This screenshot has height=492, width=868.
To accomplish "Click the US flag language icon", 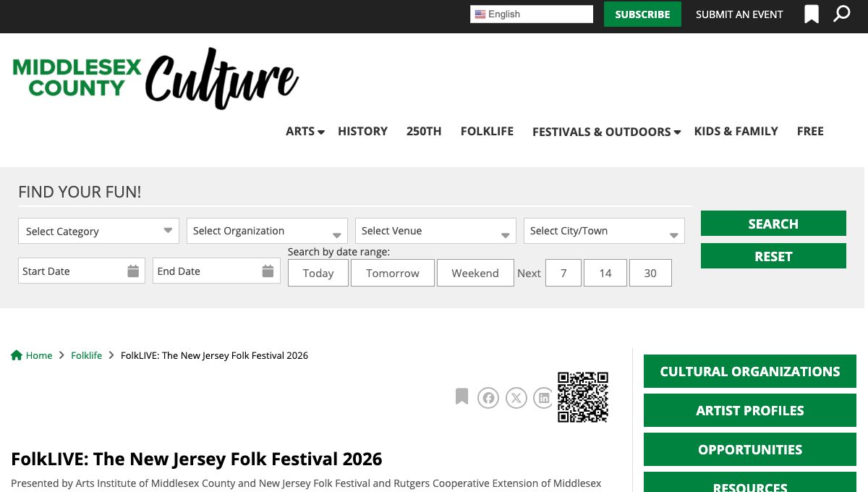I will [x=480, y=14].
